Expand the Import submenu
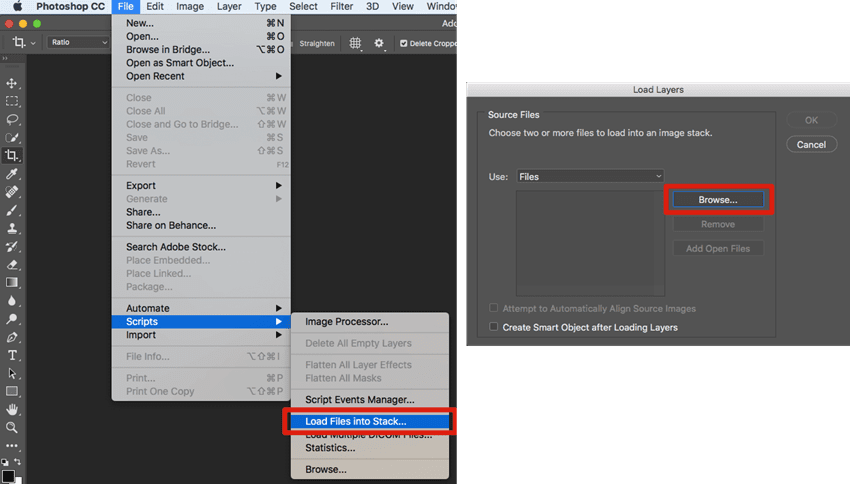 pyautogui.click(x=201, y=335)
